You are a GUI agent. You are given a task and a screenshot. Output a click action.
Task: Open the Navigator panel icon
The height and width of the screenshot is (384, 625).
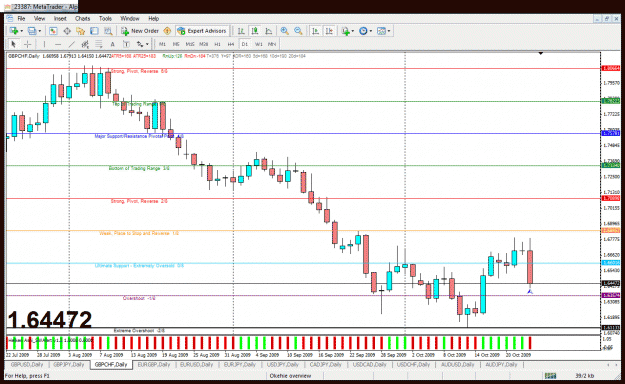[x=81, y=31]
